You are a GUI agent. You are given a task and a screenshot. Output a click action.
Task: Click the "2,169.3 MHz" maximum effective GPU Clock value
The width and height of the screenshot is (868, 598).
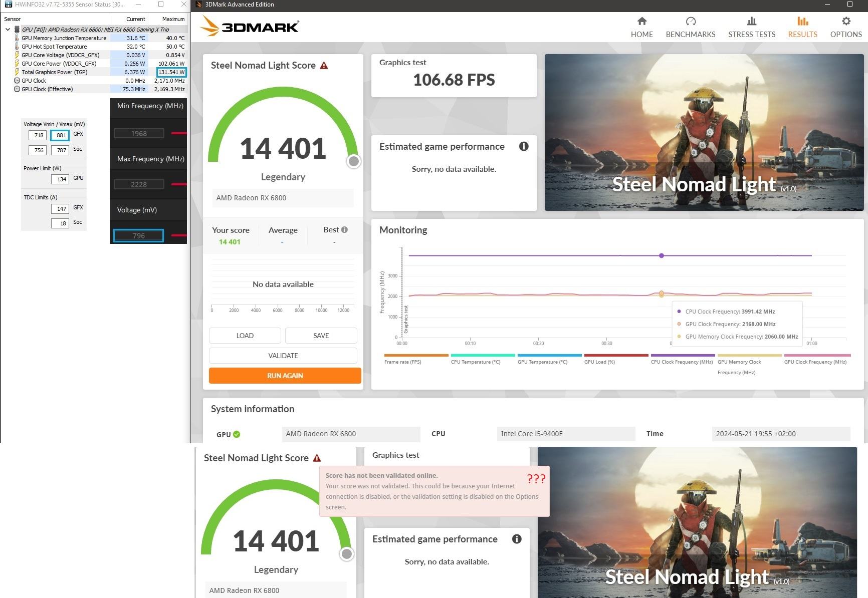click(x=170, y=89)
